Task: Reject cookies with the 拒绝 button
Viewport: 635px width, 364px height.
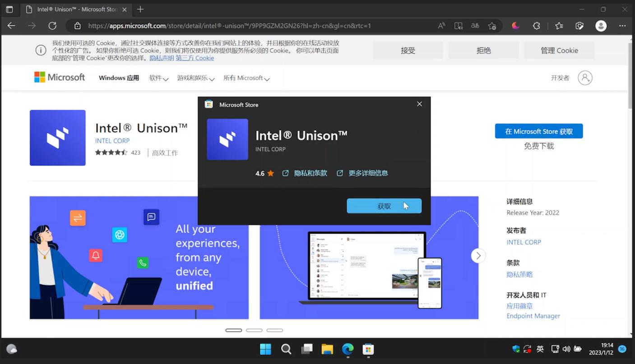Action: coord(483,51)
